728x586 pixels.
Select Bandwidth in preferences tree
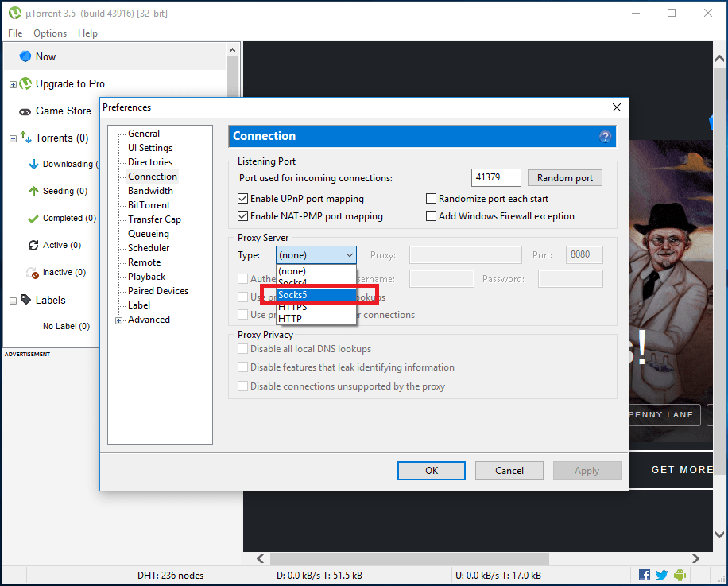click(150, 191)
